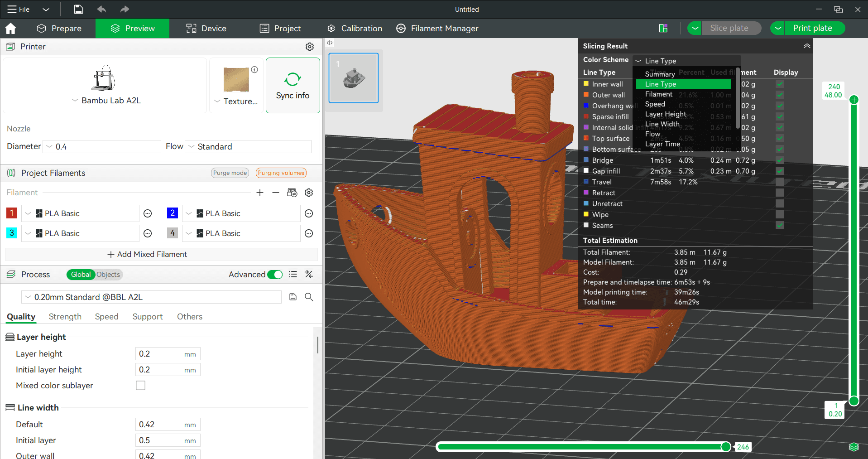Screen dimensions: 868x459
Task: Open the process preset 0.20mm Standard dropdown
Action: (x=151, y=297)
